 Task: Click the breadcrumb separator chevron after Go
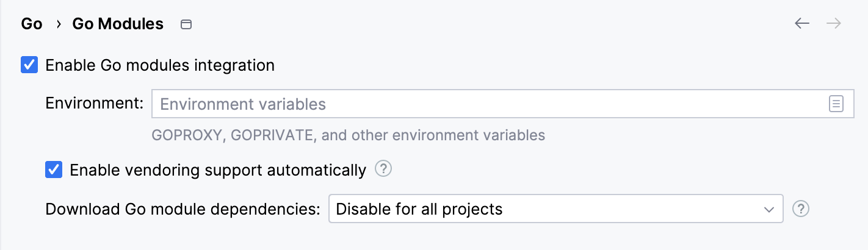pyautogui.click(x=59, y=24)
